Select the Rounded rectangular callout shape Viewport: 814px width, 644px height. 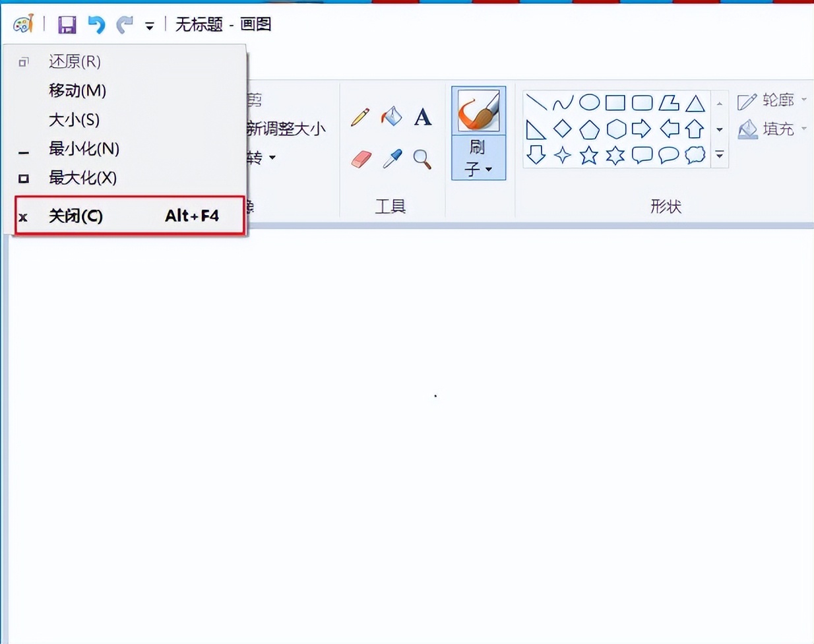[642, 155]
